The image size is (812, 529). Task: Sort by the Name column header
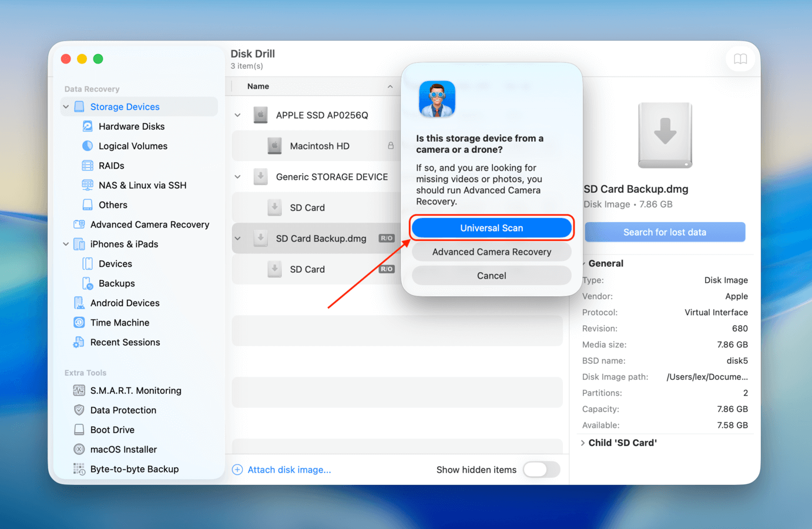click(x=259, y=86)
